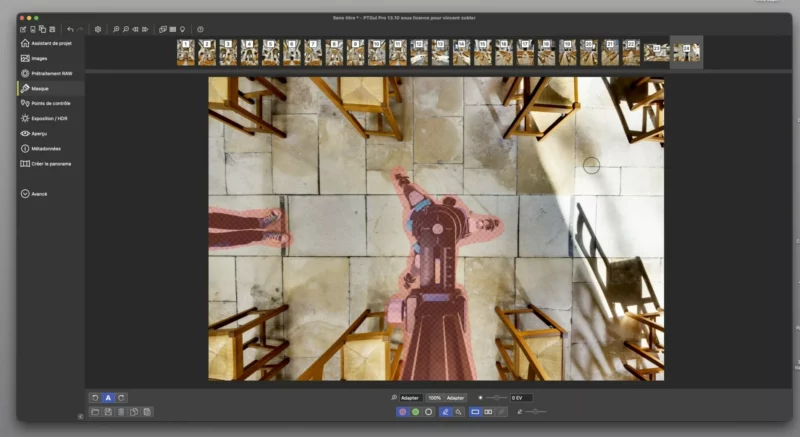Select image thumbnail 22
The width and height of the screenshot is (800, 437).
631,53
